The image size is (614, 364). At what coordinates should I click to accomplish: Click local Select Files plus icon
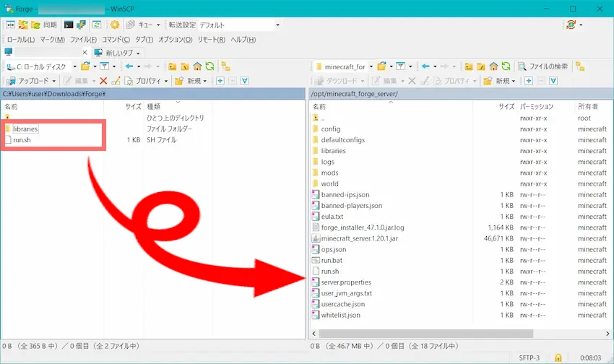(x=220, y=81)
